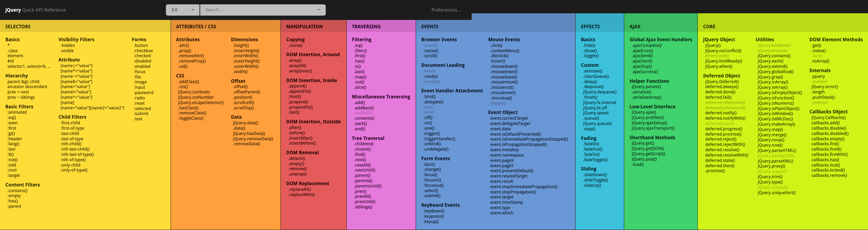Select the AJAX section header
This screenshot has height=230, width=868.
tap(635, 27)
